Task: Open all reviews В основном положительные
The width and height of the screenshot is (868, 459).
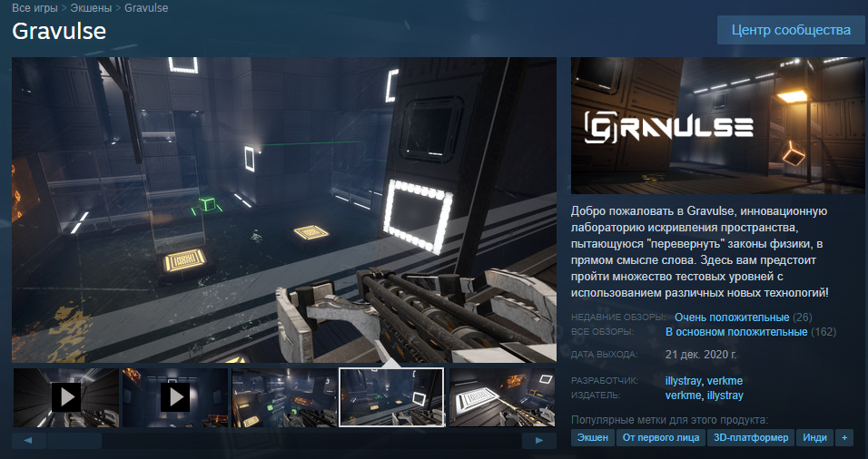Action: tap(736, 332)
